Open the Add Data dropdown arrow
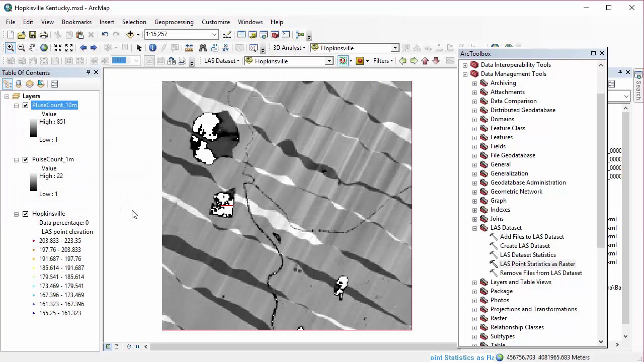 [138, 35]
